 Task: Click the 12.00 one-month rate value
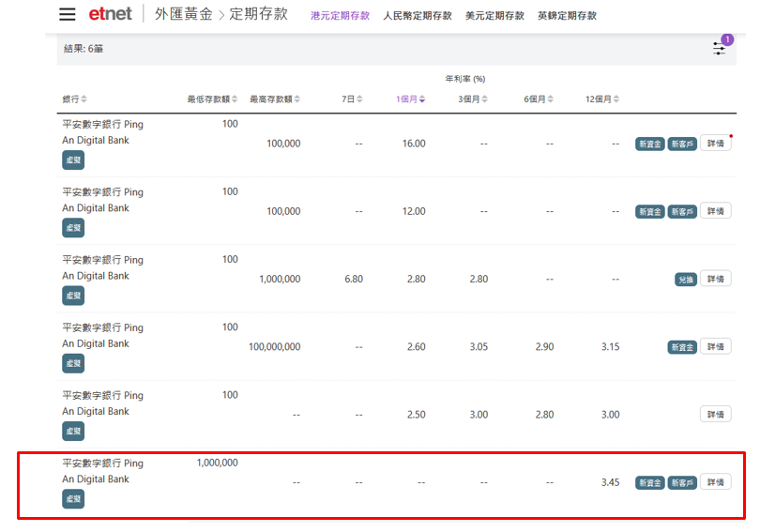click(x=414, y=212)
